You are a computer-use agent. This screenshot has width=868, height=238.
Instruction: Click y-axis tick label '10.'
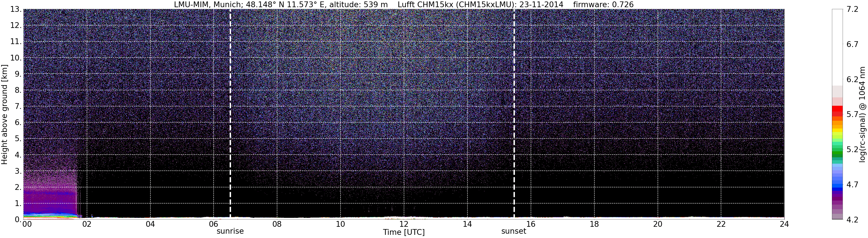16,58
